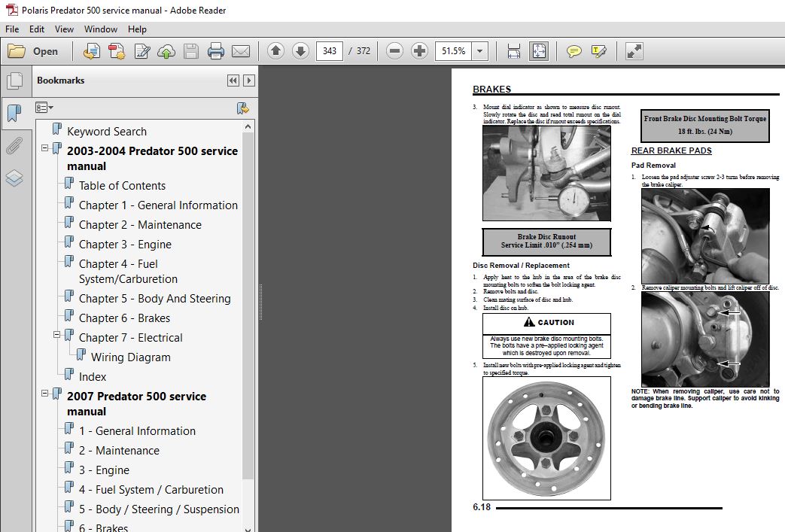This screenshot has height=532, width=785.
Task: Open the Index bookmark
Action: click(93, 377)
